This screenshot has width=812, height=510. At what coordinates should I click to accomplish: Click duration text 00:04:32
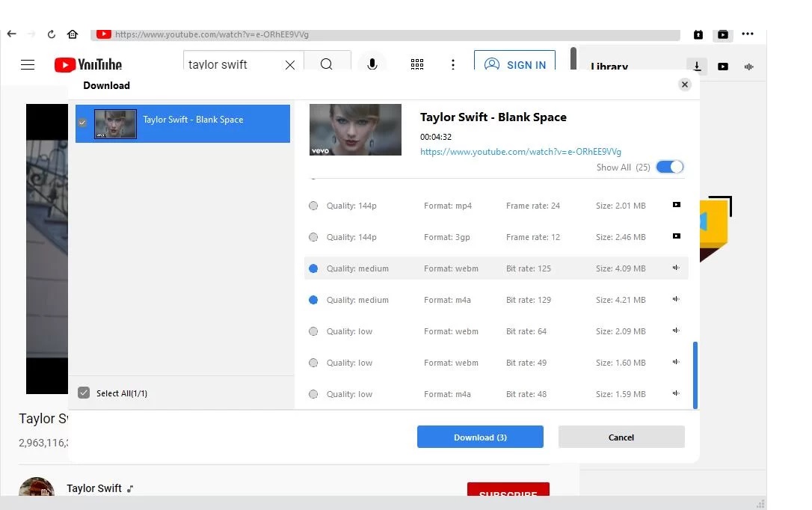click(x=435, y=137)
